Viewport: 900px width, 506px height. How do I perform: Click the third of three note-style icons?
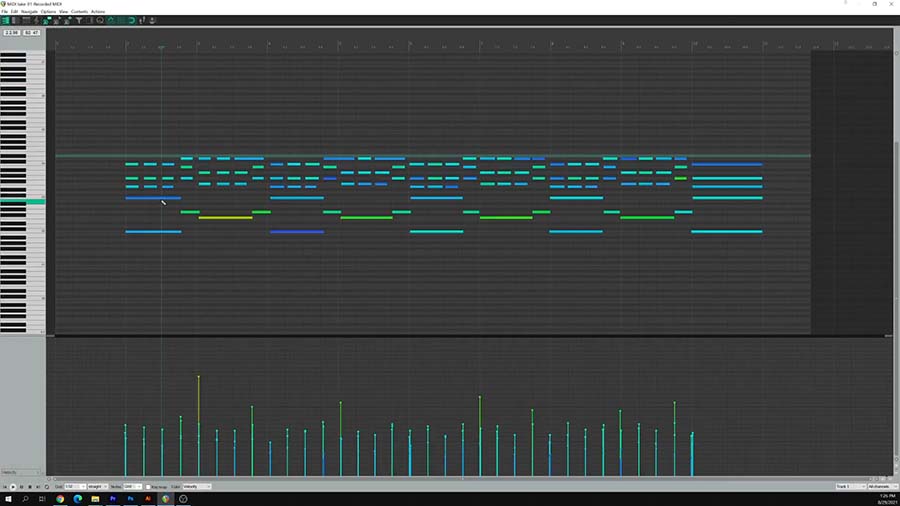[67, 20]
